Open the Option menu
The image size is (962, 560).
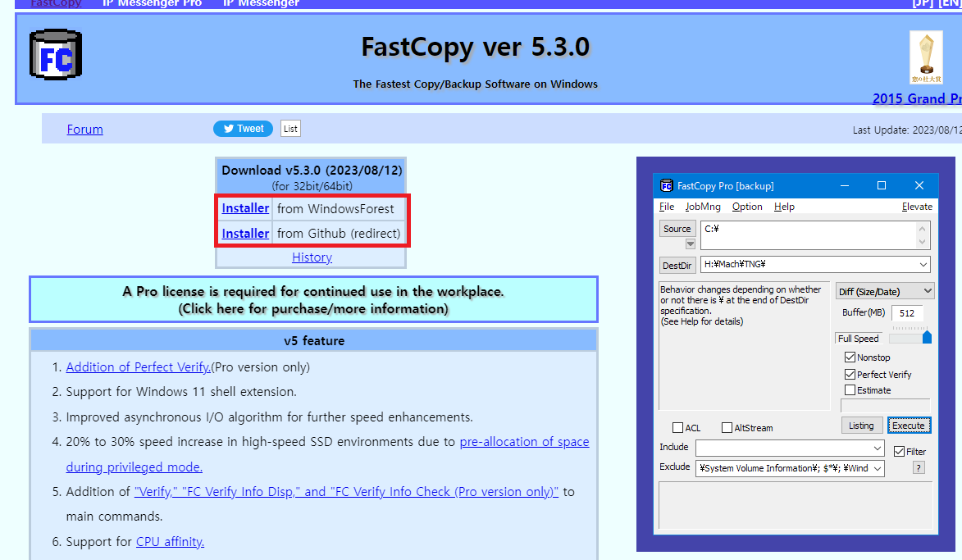[747, 207]
